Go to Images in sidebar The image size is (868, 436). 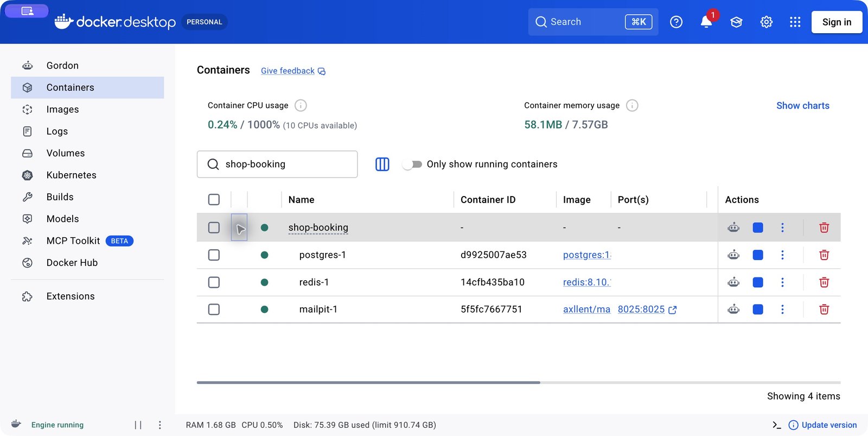(87, 109)
